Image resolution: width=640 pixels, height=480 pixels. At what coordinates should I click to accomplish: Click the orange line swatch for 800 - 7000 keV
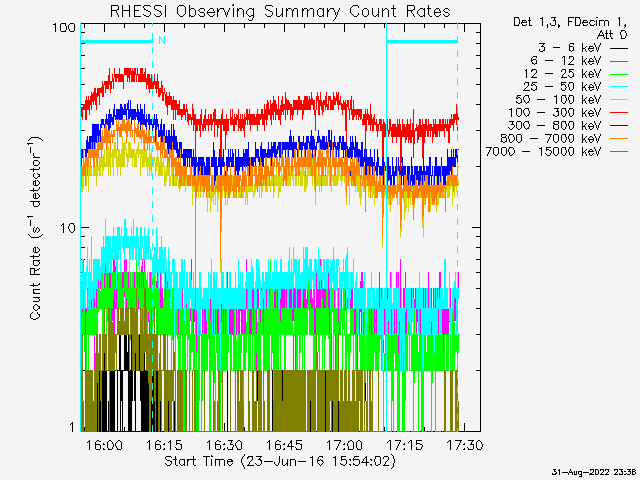click(x=619, y=139)
